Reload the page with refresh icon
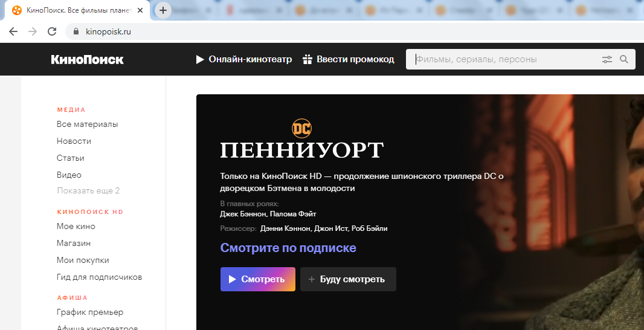The height and width of the screenshot is (330, 644). [52, 31]
